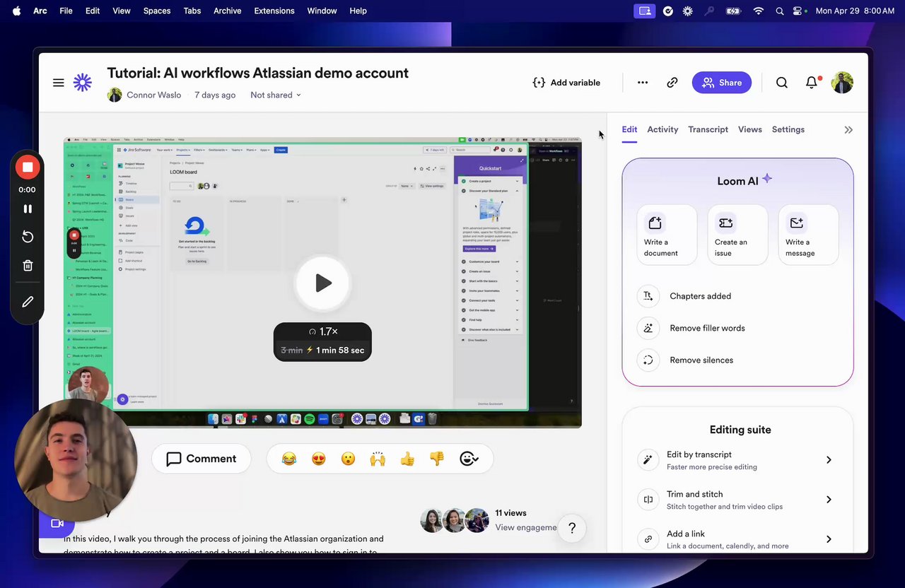Click the 1.7× playback speed control

[323, 331]
